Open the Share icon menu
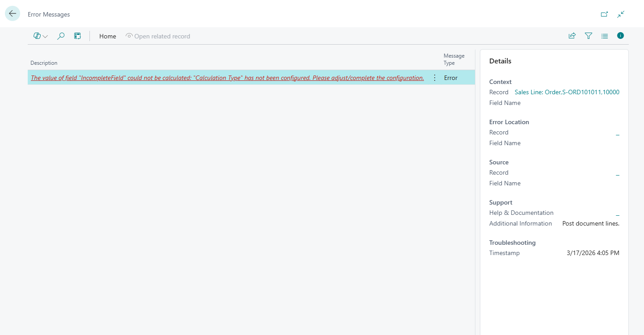644x335 pixels. click(x=572, y=36)
